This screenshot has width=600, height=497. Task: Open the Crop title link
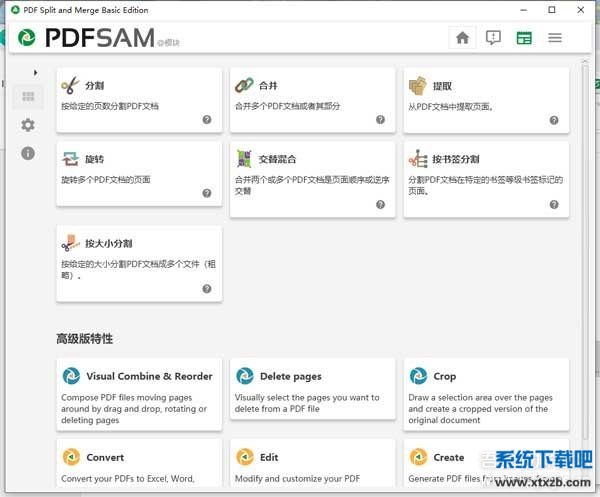(x=445, y=376)
